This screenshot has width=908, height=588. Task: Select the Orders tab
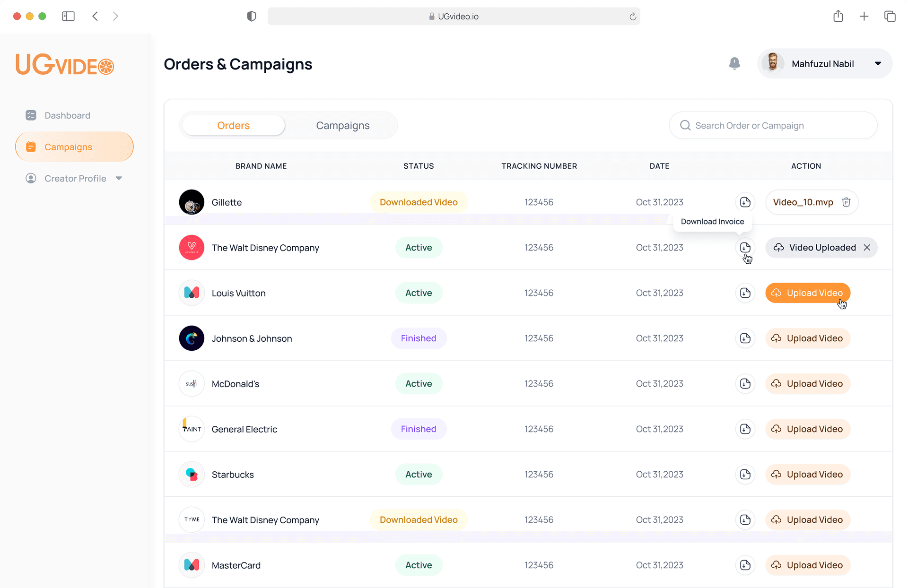click(x=234, y=126)
